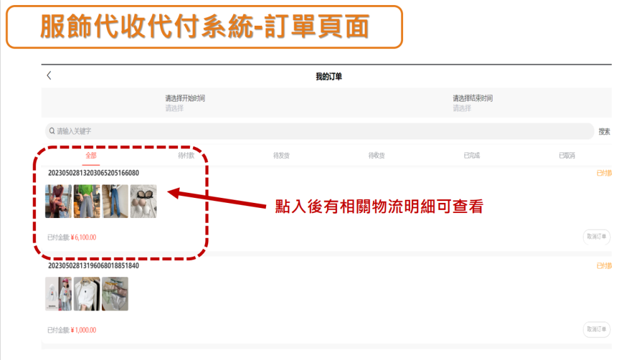
Task: Switch to the 待发货 tab
Action: [281, 156]
